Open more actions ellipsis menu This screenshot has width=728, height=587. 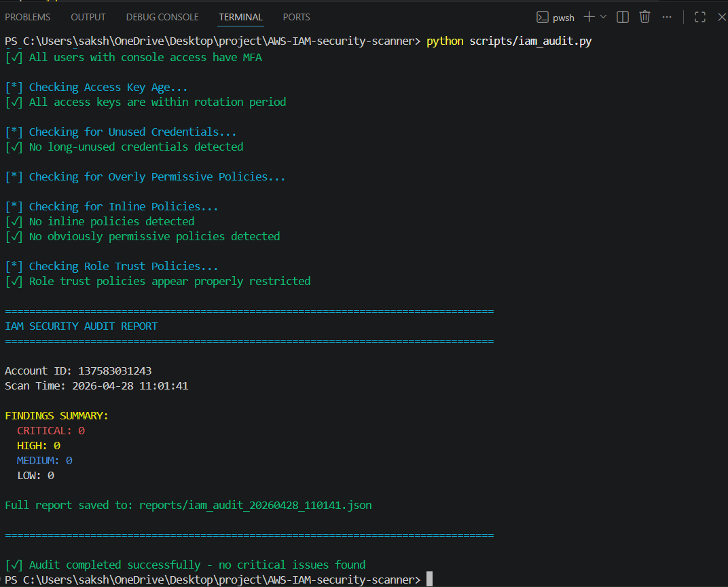pyautogui.click(x=668, y=17)
